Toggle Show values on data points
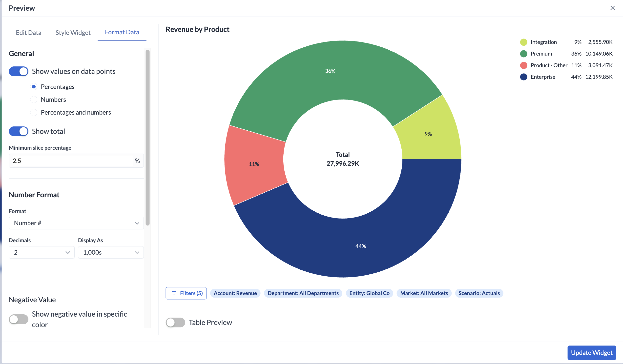This screenshot has width=623, height=364. [19, 71]
